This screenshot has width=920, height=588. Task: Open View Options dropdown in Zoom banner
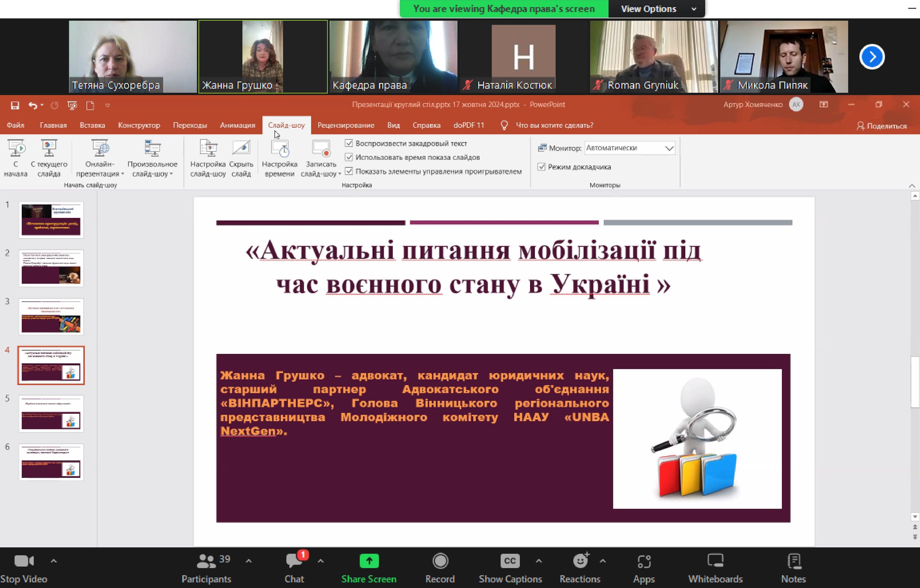coord(656,9)
